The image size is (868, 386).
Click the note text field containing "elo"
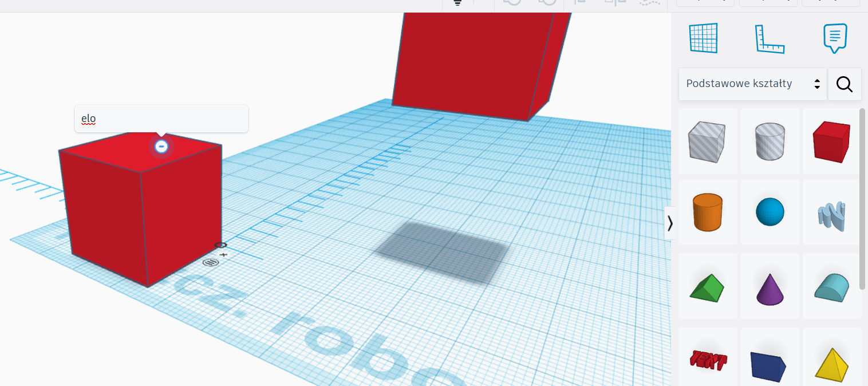[x=161, y=119]
